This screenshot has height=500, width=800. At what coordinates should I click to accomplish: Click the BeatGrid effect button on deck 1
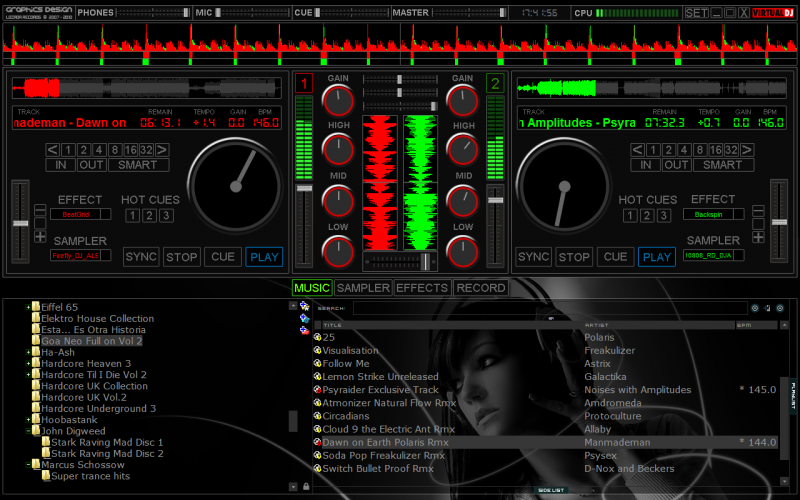click(x=76, y=214)
